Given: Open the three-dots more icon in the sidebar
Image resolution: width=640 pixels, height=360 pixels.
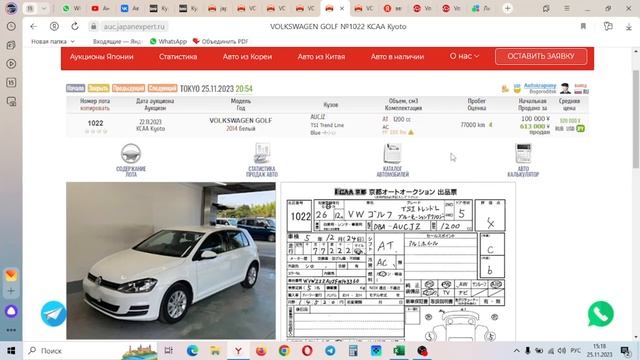Looking at the screenshot, I should [11, 330].
